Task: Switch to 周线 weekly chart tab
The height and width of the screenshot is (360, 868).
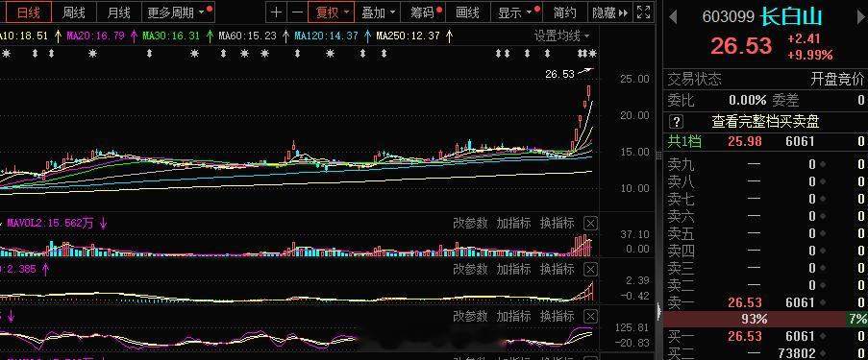Action: click(x=74, y=12)
